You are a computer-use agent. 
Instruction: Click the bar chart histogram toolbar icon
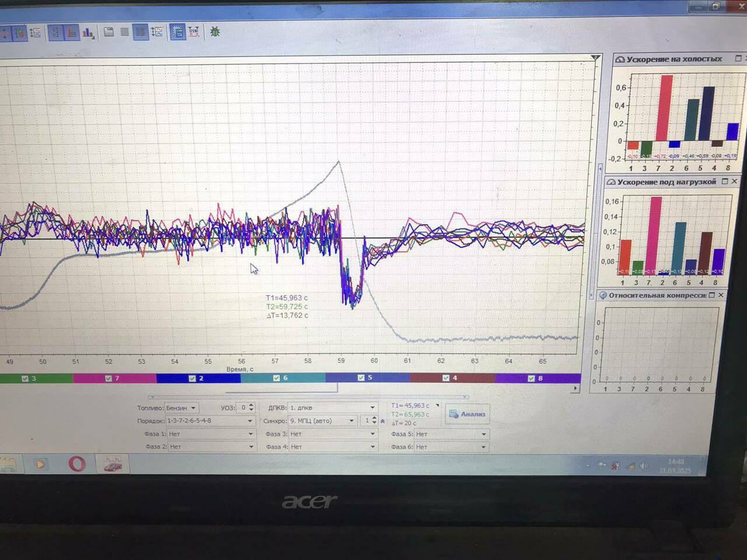[88, 33]
